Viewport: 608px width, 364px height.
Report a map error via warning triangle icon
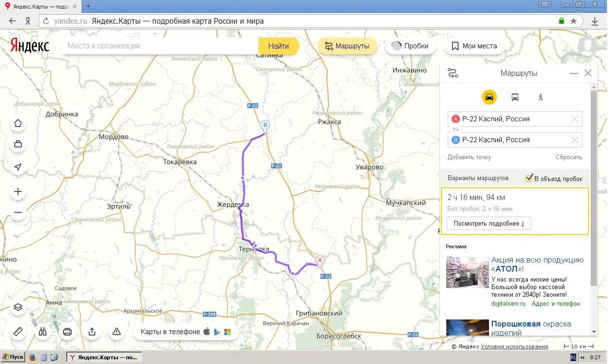click(117, 332)
